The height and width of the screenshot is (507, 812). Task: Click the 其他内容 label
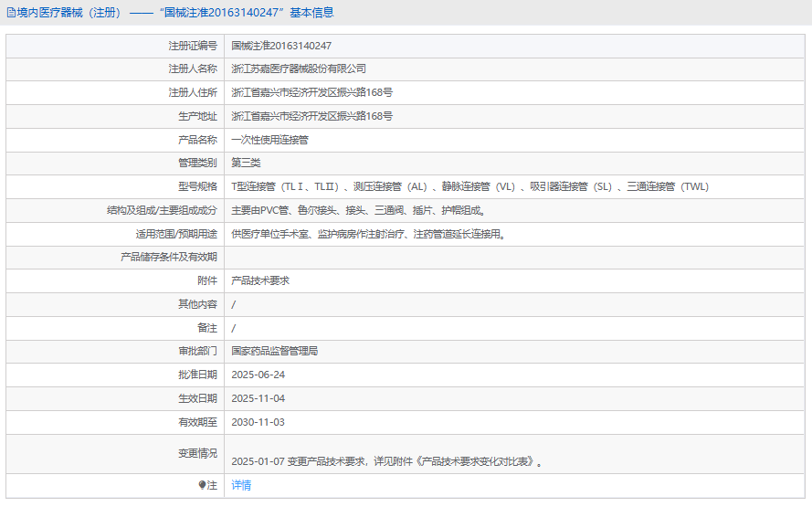tap(198, 304)
